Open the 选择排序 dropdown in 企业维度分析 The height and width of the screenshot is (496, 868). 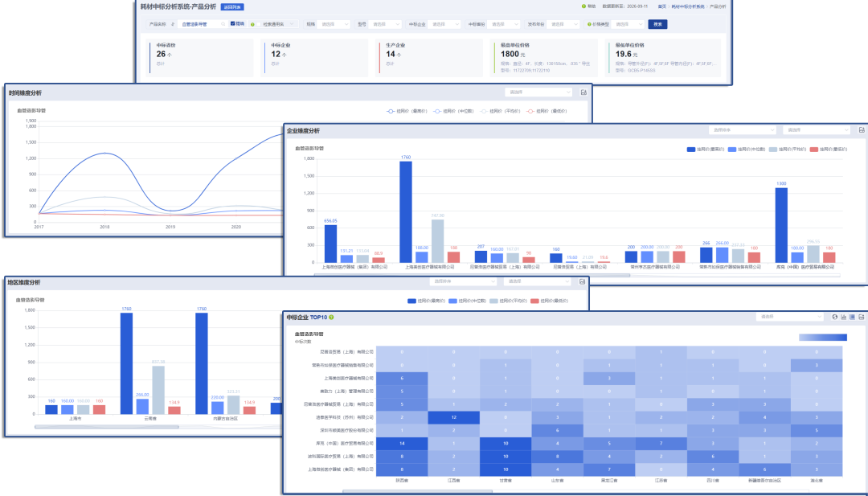point(743,130)
